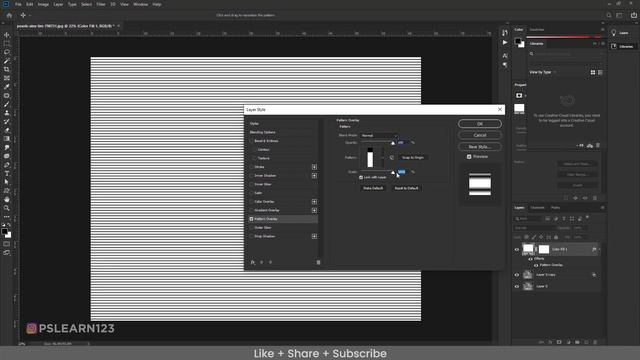Switch to the Swatches tab

537,29
